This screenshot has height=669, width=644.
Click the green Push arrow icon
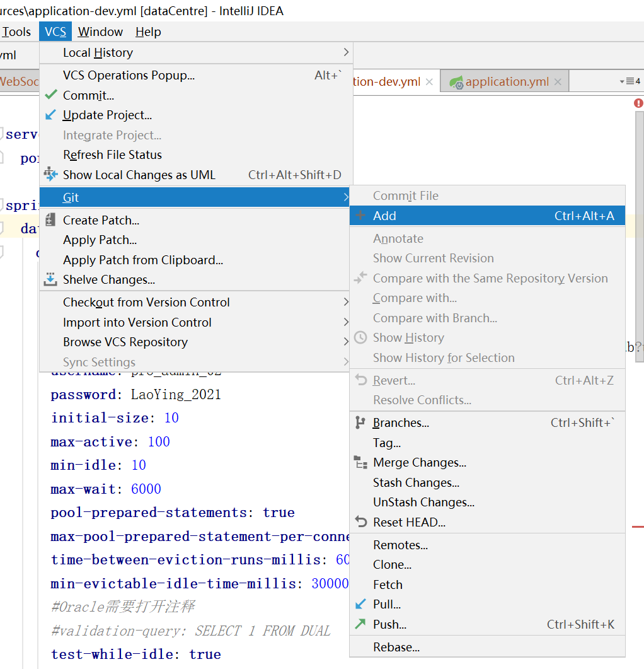click(360, 624)
